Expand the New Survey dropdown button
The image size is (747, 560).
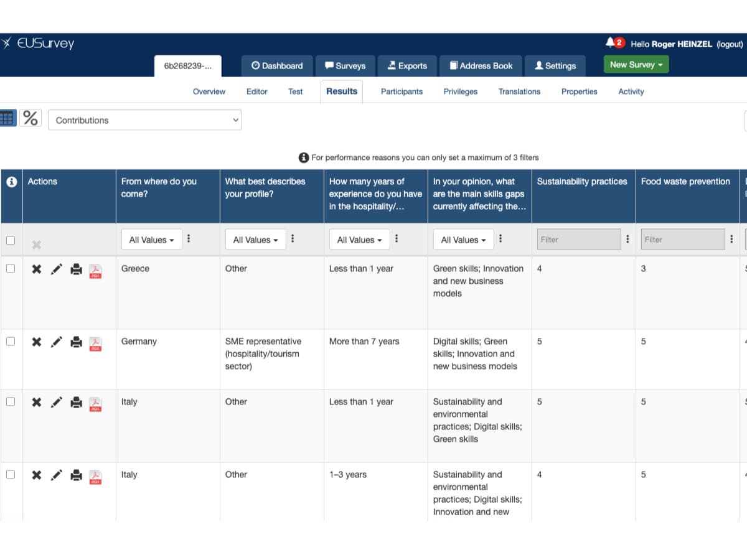(636, 65)
